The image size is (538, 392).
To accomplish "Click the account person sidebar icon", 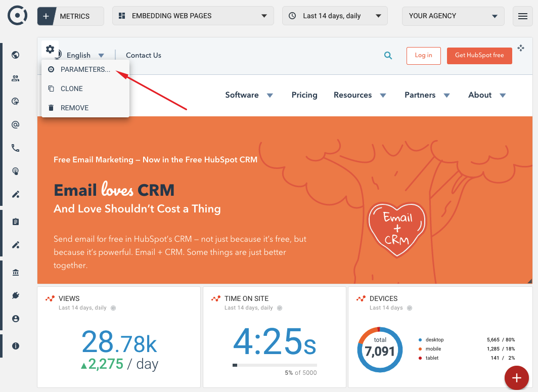I will 16,319.
